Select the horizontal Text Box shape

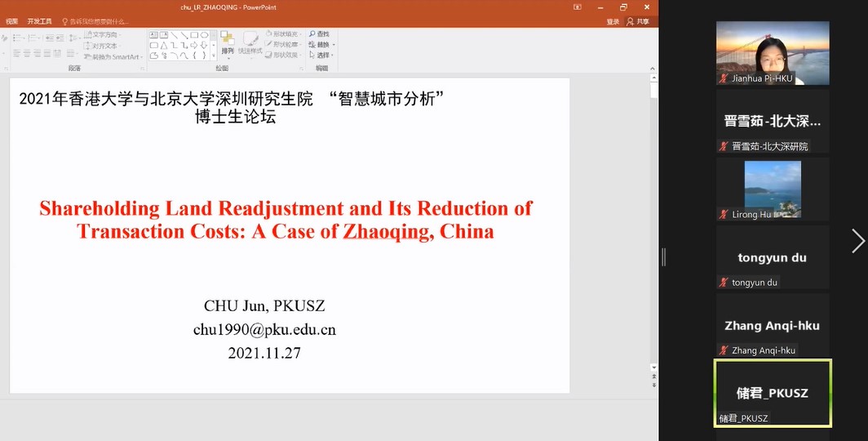click(x=154, y=35)
